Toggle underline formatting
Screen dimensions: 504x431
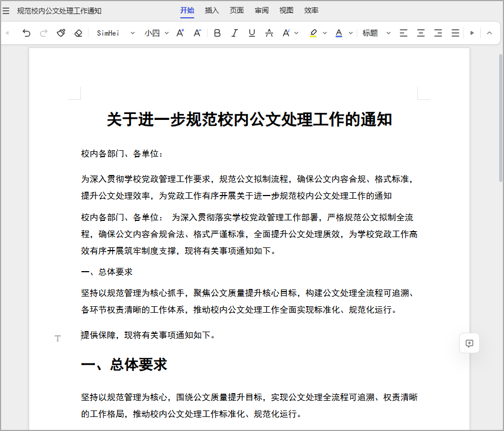[251, 33]
